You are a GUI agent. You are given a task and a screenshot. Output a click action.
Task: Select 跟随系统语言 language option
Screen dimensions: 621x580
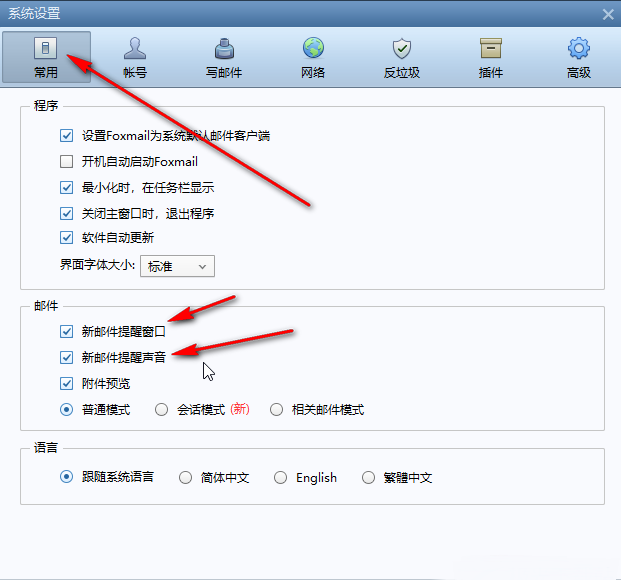pos(67,477)
